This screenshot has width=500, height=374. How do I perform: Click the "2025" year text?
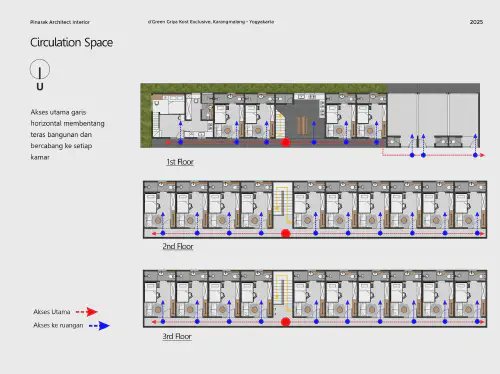tap(476, 22)
